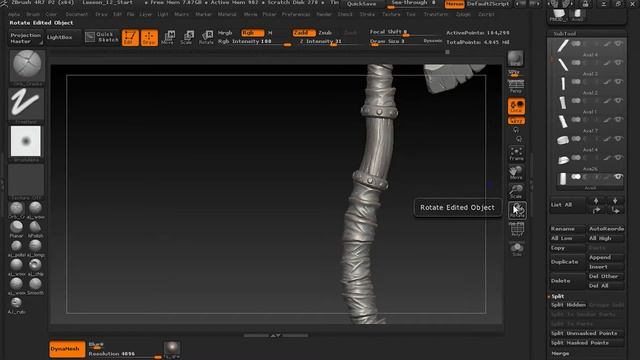Open Projection Master

point(26,38)
